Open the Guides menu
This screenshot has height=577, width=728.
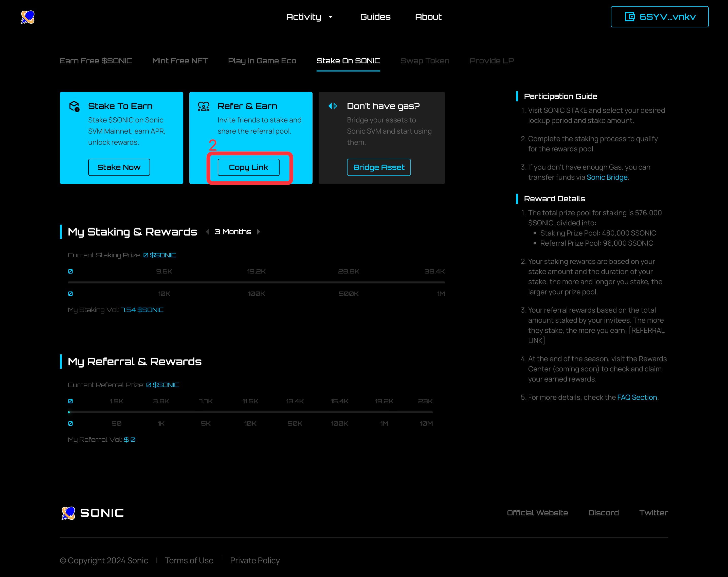point(375,17)
